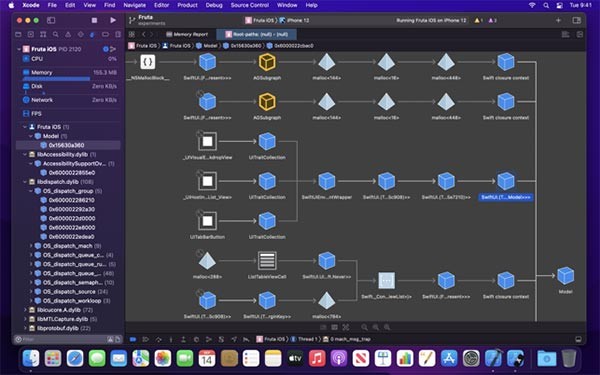Open the Project navigator folder icon
Viewport: 600px width, 375px height.
point(18,34)
